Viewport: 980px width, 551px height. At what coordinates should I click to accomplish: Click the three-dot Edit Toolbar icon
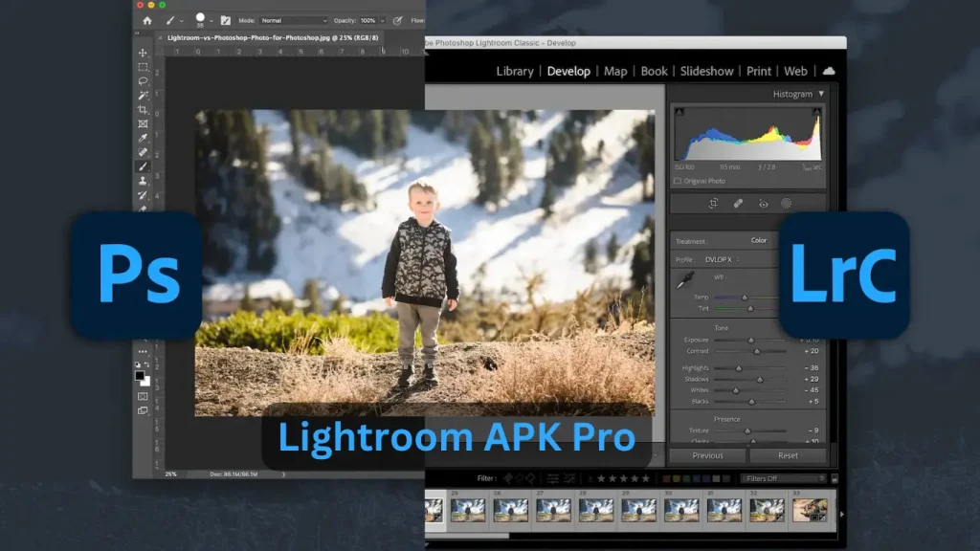click(144, 352)
